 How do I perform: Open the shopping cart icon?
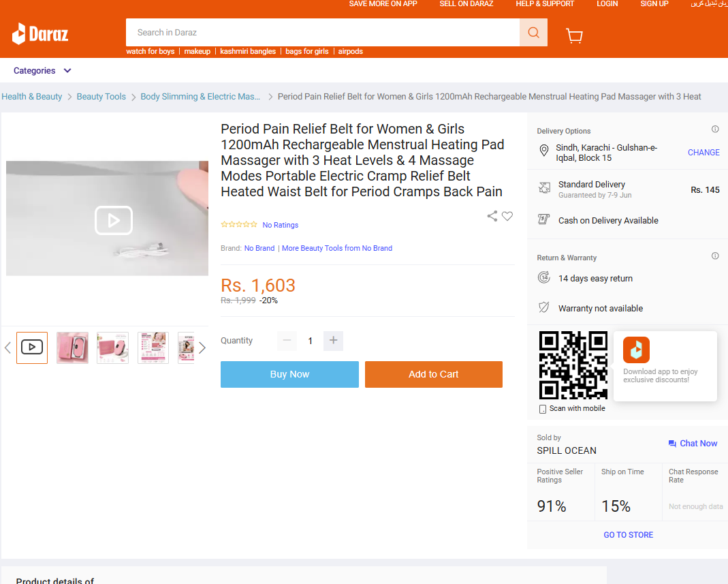574,35
